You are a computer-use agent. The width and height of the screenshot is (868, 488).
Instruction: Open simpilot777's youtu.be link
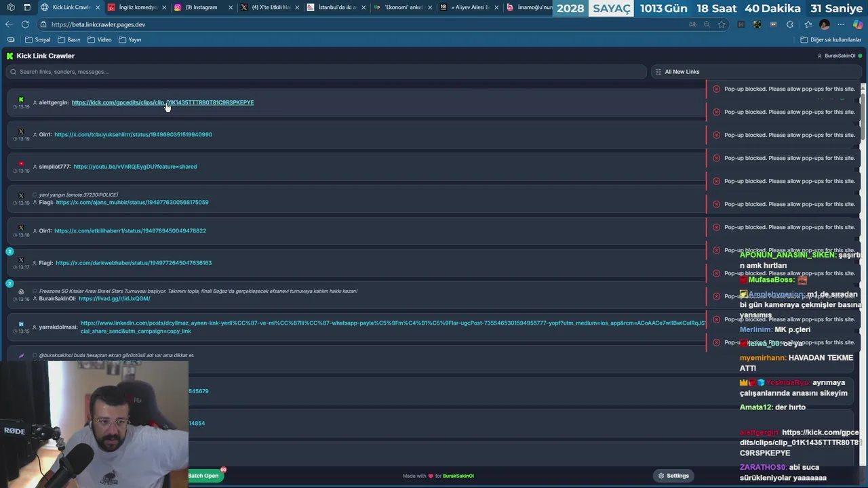click(135, 167)
